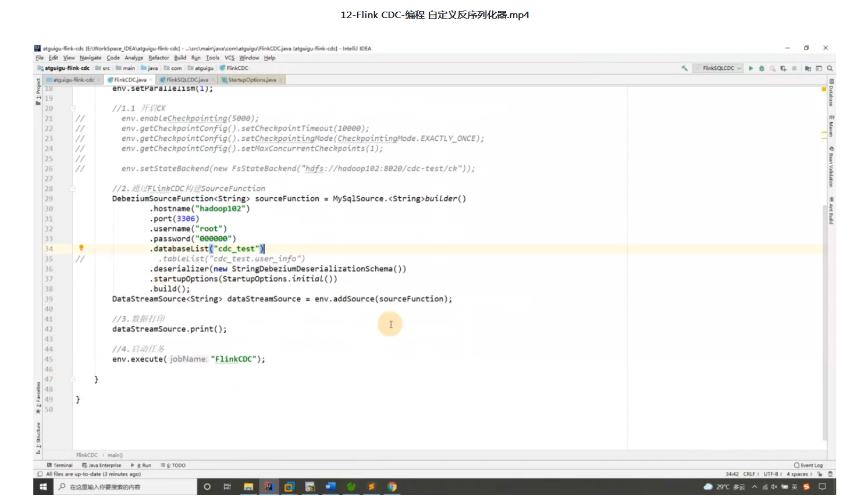Open the 6: TODO tool window
Screen dimensions: 868x502
tap(173, 465)
